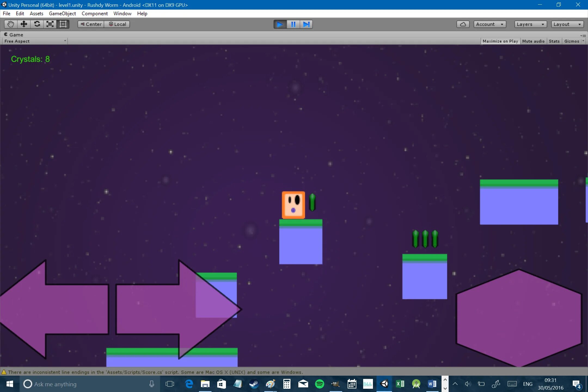Toggle the Center pivot button

[x=91, y=24]
